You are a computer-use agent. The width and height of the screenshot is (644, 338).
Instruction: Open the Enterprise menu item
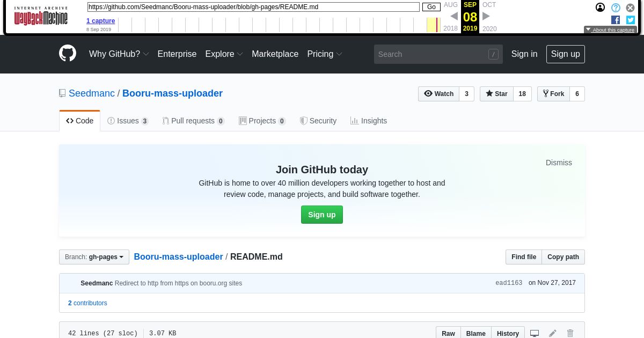177,54
